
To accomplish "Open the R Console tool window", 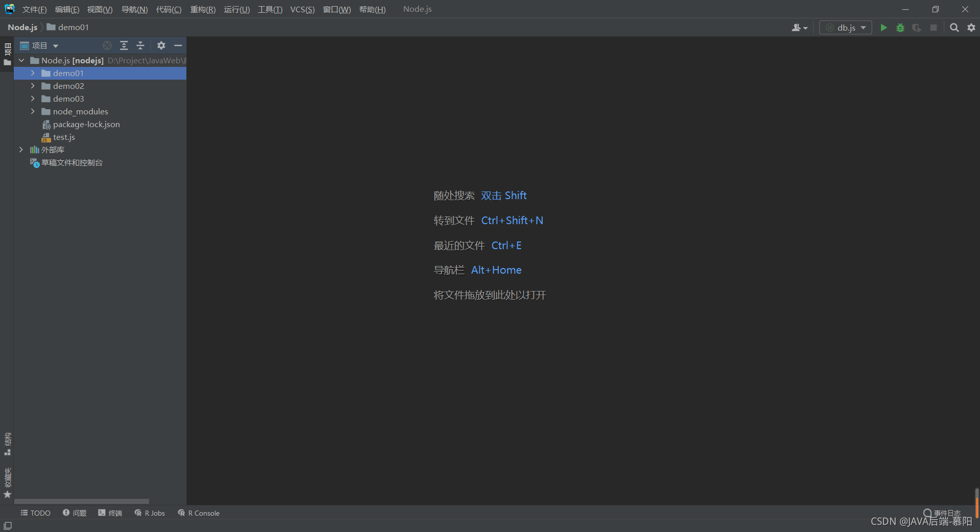I will [x=199, y=513].
